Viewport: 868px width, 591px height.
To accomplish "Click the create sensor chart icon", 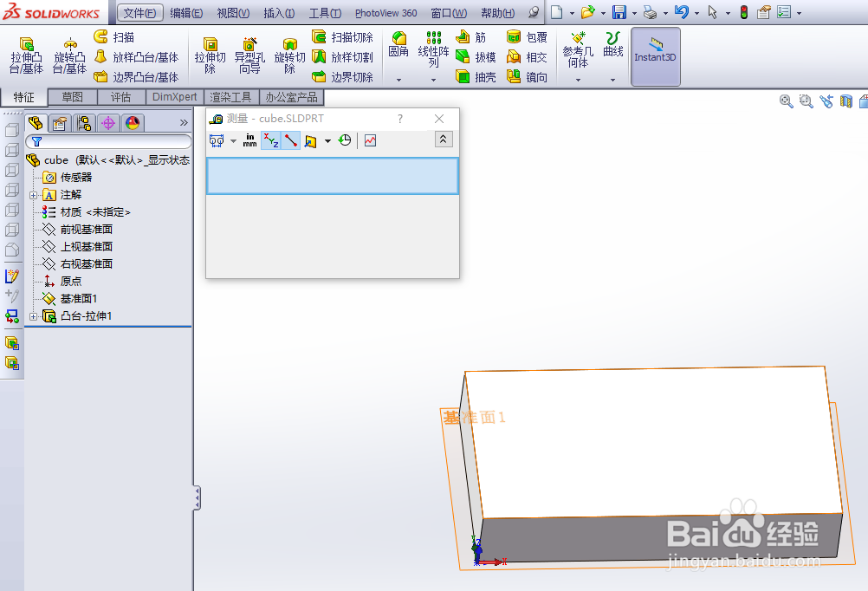I will point(371,140).
